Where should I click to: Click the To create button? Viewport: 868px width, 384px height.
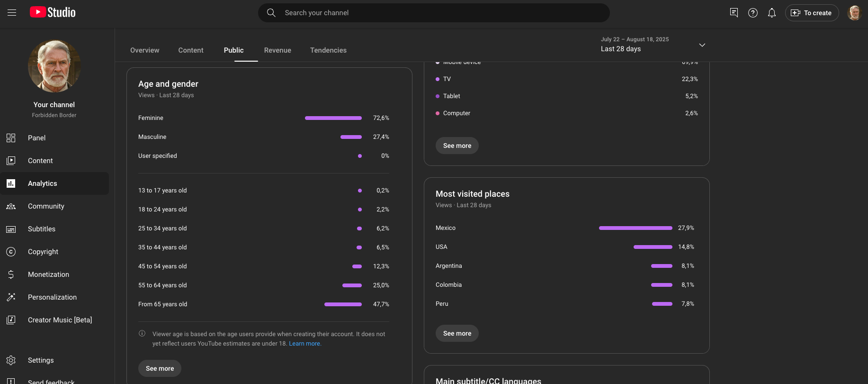(812, 13)
